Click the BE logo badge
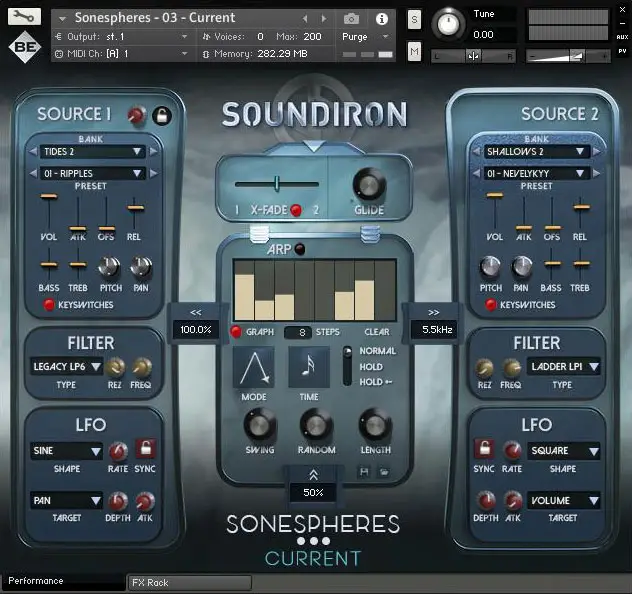The width and height of the screenshot is (632, 594). tap(25, 47)
